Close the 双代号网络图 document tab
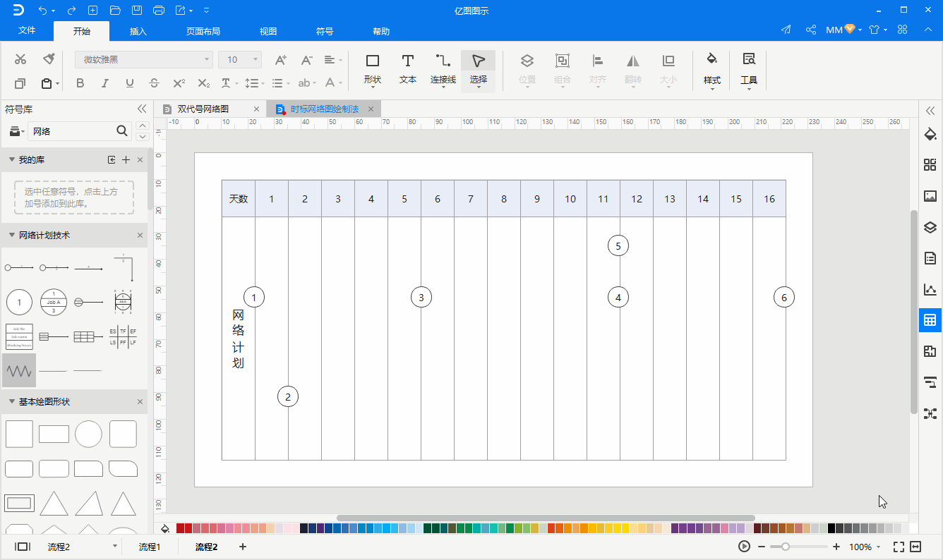Screen dimensions: 943x560 [x=257, y=109]
